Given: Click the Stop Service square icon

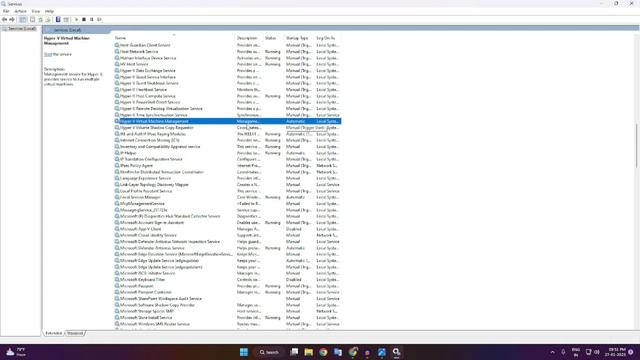Looking at the screenshot, I should (x=84, y=20).
